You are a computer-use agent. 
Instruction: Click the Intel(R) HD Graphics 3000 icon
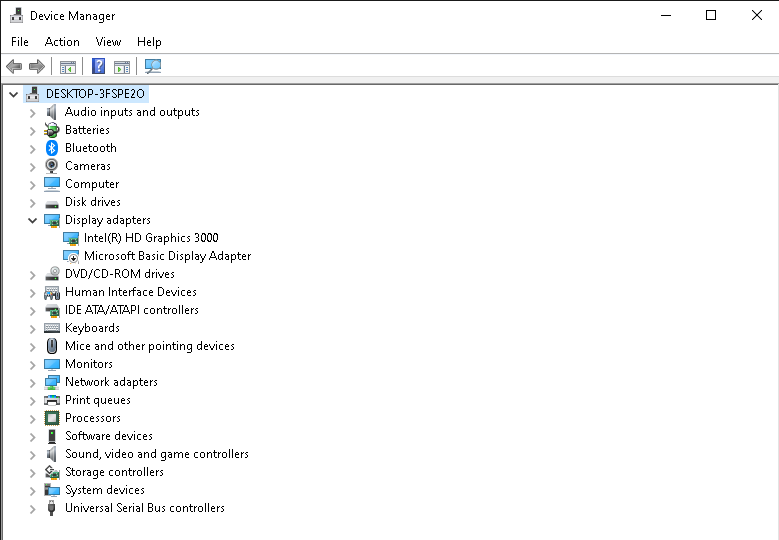tap(71, 238)
